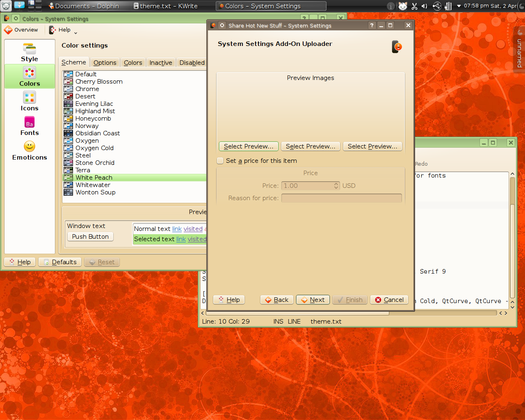Select the White Peach color scheme
The image size is (525, 420).
135,178
